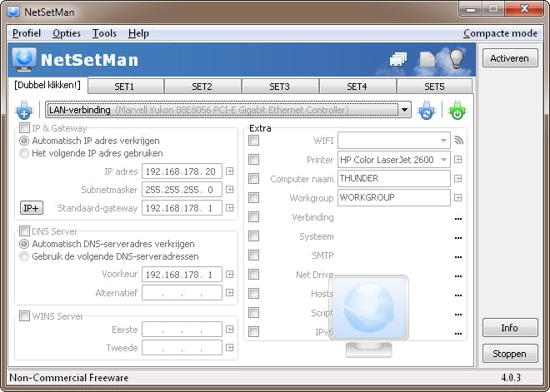This screenshot has width=550, height=392.
Task: Click the Voorkeur DNS input field
Action: [182, 275]
